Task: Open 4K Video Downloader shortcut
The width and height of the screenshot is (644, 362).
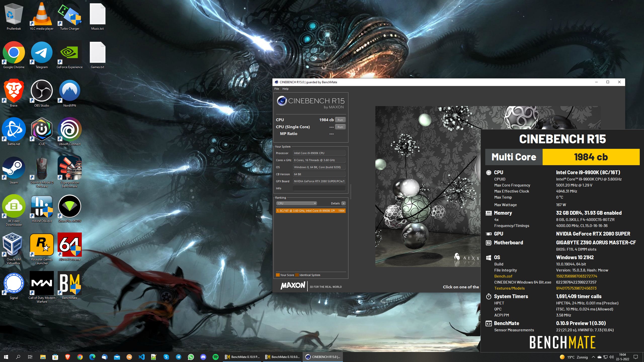Action: point(14,211)
